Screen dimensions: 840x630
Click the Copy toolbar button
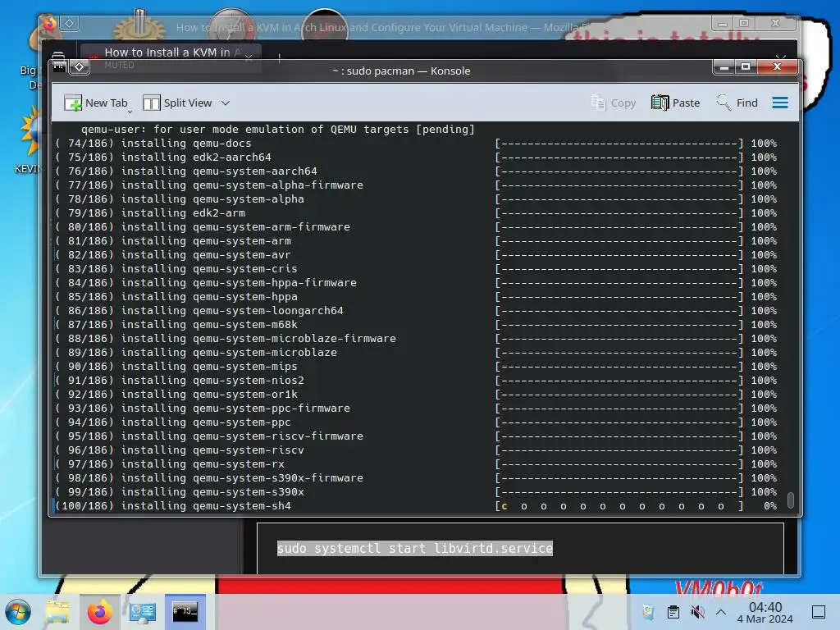(x=614, y=103)
